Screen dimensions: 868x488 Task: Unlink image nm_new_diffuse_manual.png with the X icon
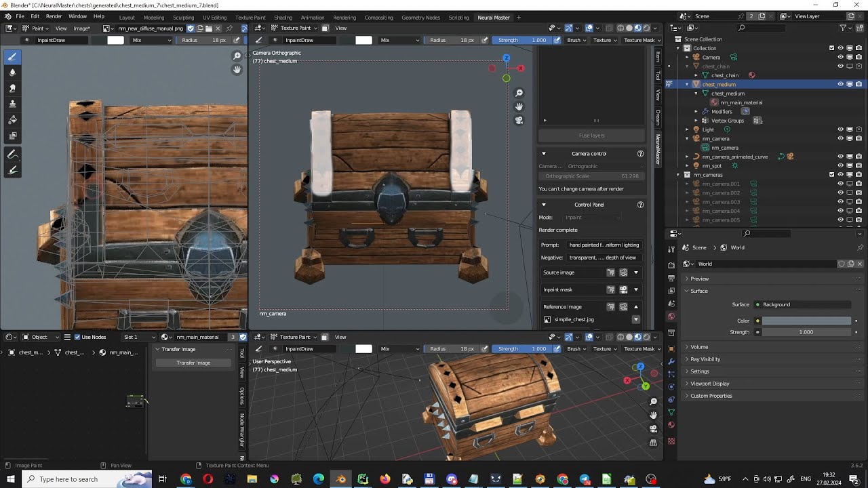pos(218,28)
